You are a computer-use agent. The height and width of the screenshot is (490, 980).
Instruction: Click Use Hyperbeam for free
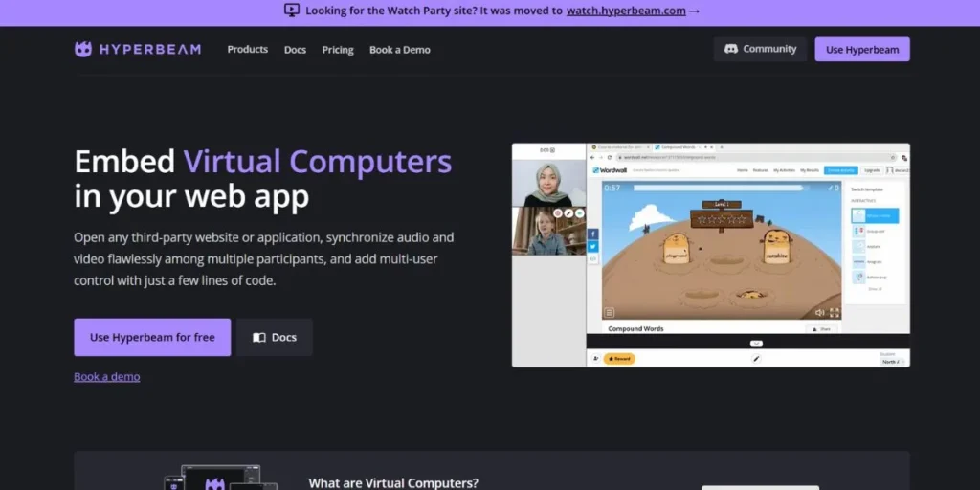pos(152,337)
